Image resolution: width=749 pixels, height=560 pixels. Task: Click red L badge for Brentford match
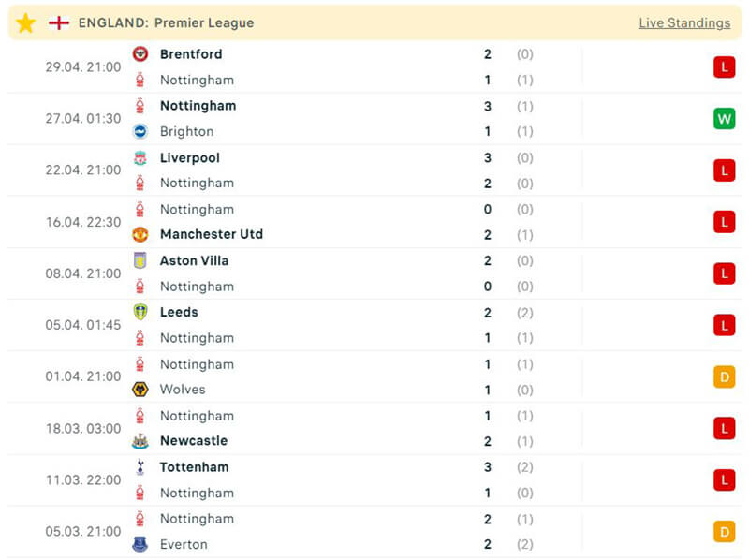pos(724,67)
